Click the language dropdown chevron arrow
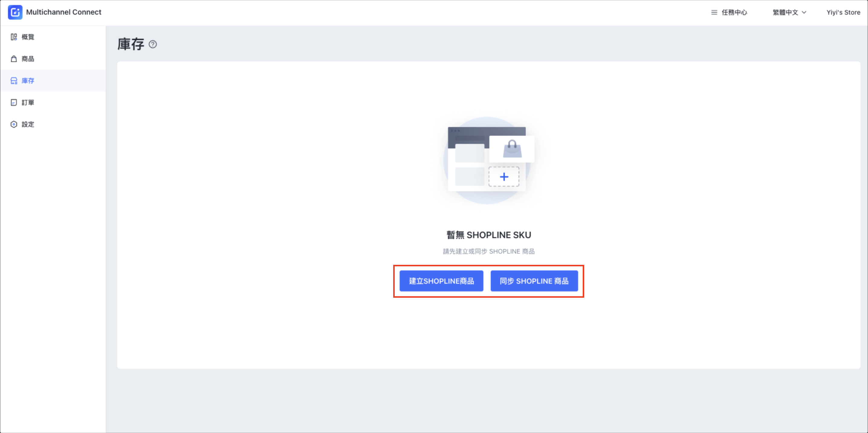 [x=804, y=12]
